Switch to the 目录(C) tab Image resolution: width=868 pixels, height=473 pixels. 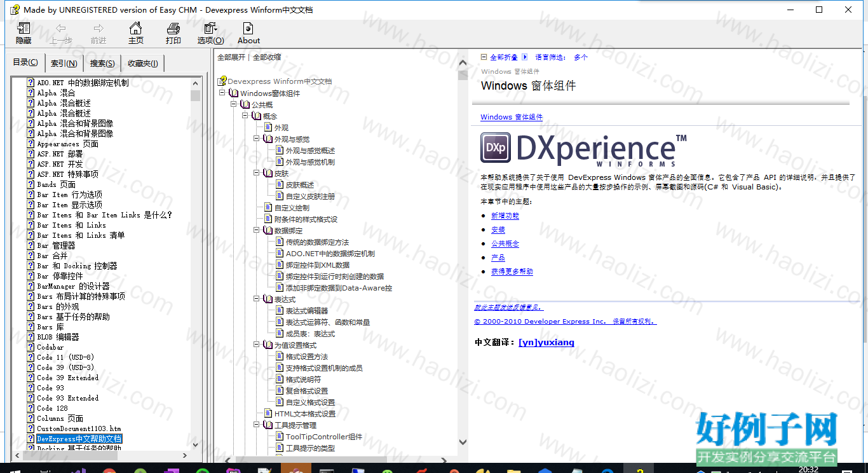click(x=26, y=62)
